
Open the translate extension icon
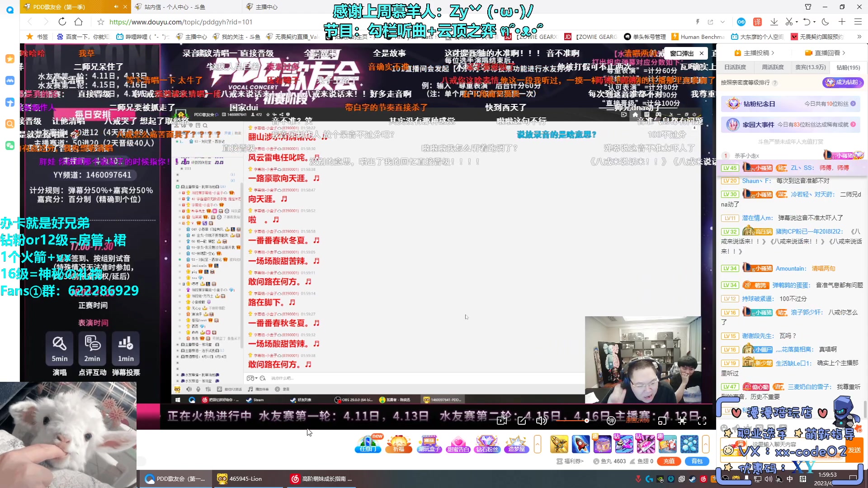coord(757,22)
